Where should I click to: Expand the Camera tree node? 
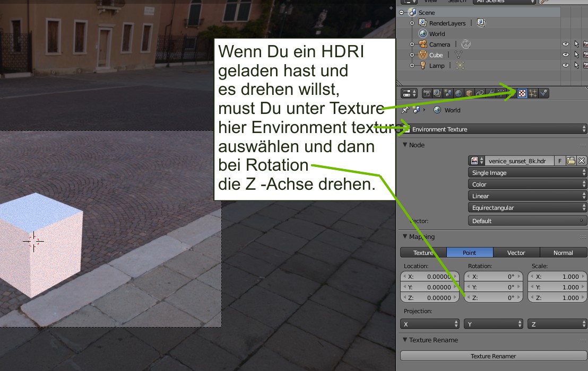412,44
